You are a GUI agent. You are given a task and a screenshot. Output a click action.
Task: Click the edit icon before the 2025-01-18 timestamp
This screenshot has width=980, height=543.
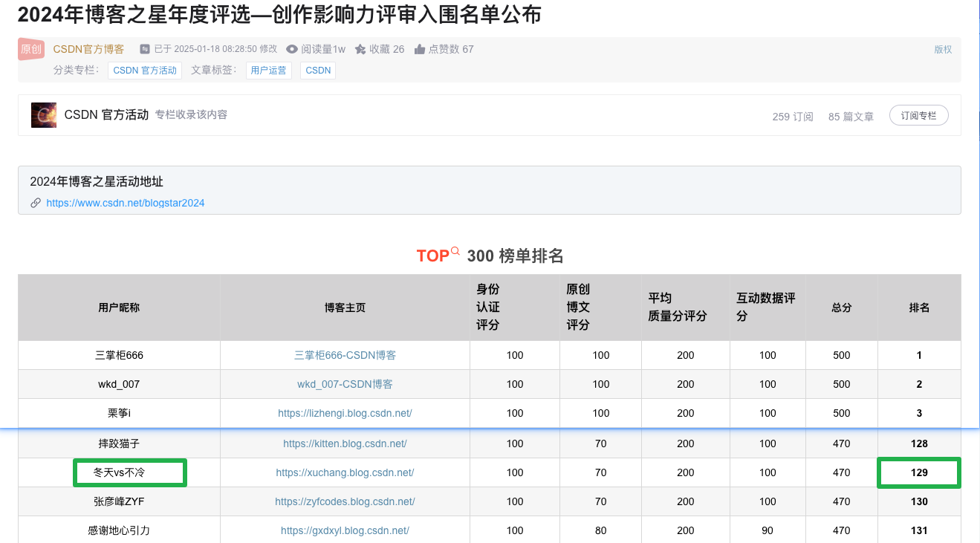145,49
